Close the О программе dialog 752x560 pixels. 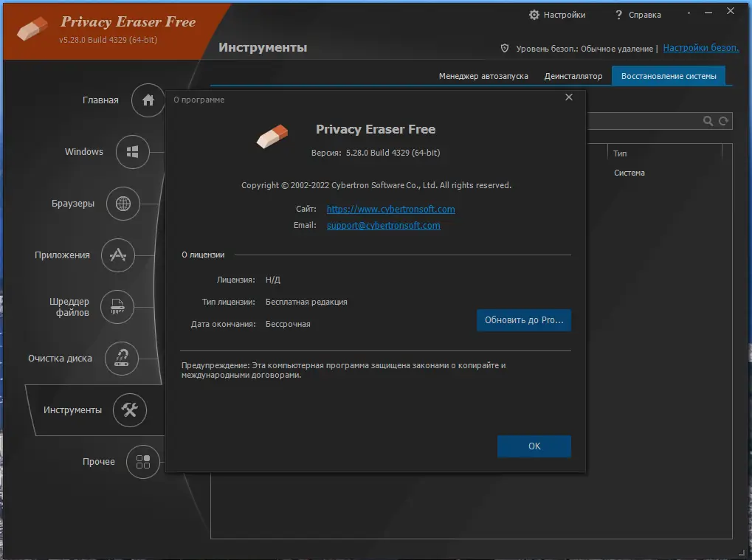click(x=569, y=97)
